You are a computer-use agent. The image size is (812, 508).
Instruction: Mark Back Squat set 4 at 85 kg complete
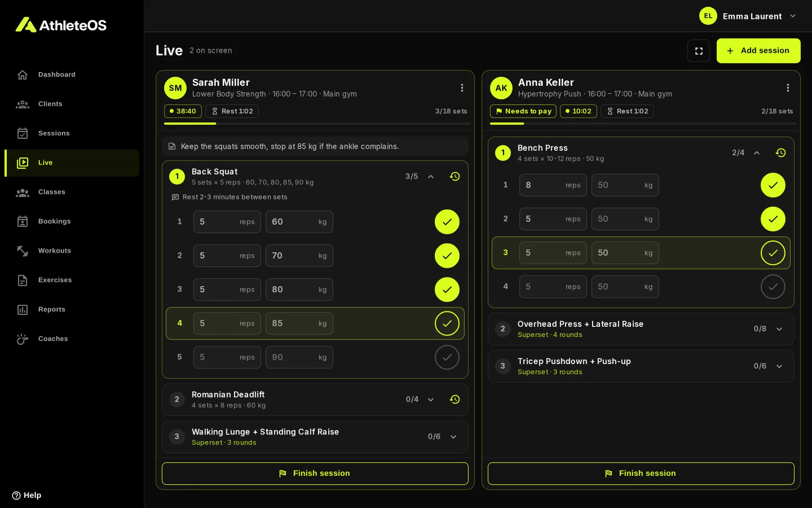(x=447, y=323)
